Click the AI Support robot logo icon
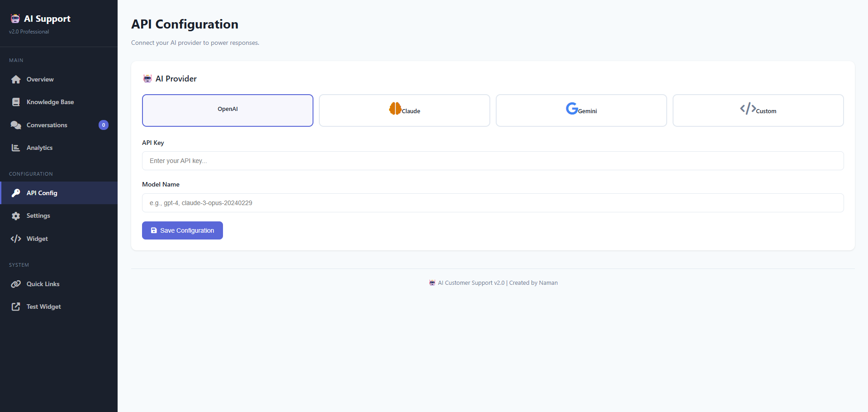 (15, 19)
